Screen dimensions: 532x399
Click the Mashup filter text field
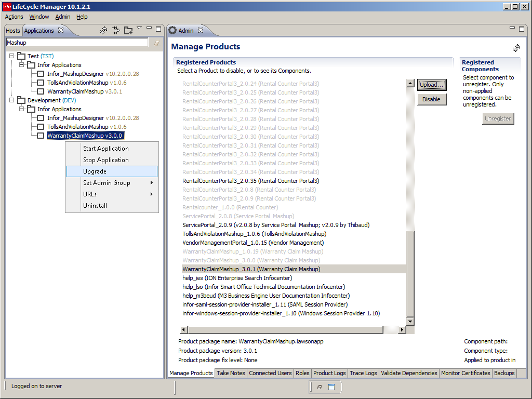(76, 43)
